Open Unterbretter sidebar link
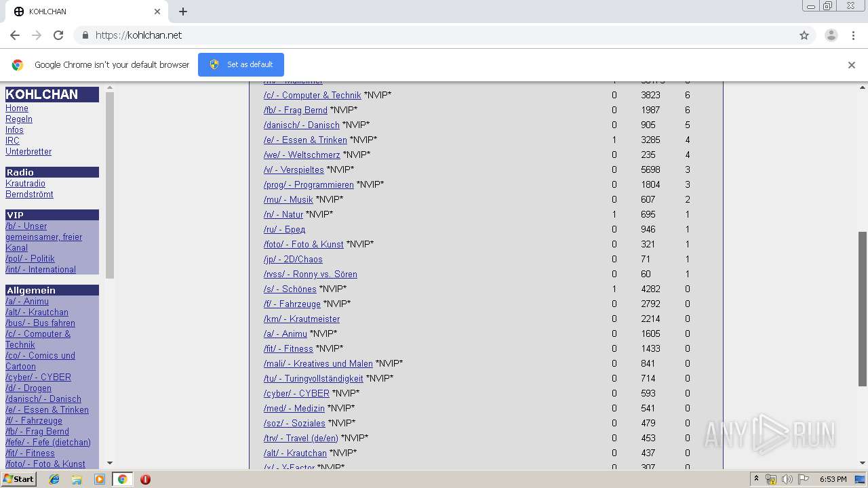This screenshot has width=868, height=488. click(28, 152)
